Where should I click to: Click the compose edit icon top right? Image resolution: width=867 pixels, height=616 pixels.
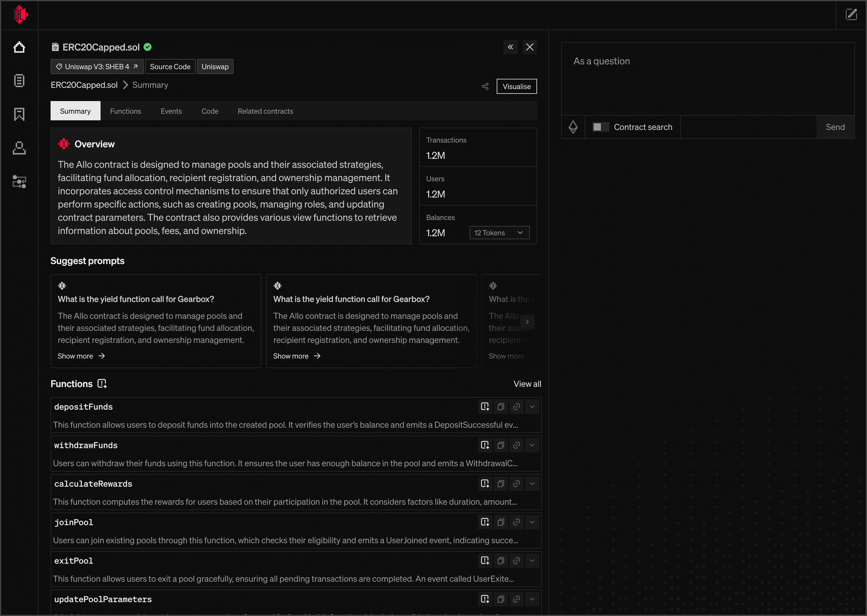[851, 15]
